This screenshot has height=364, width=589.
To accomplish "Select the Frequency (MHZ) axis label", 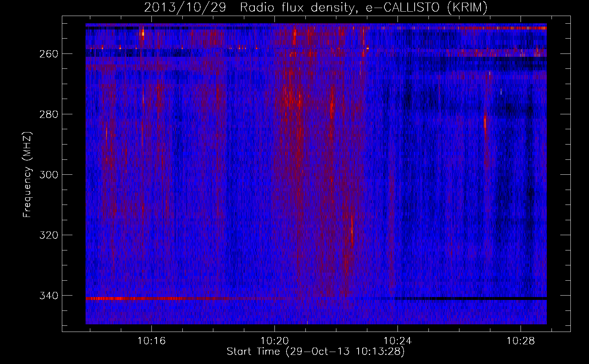I will [27, 175].
